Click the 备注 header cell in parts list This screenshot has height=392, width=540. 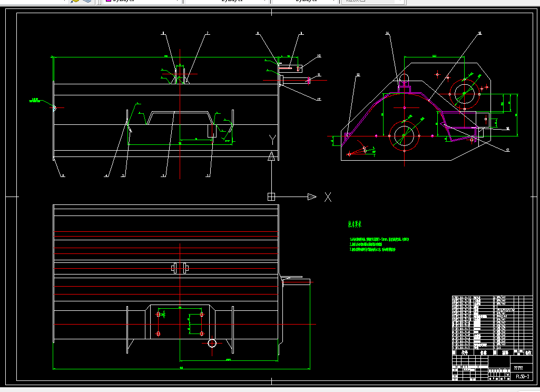click(x=528, y=352)
